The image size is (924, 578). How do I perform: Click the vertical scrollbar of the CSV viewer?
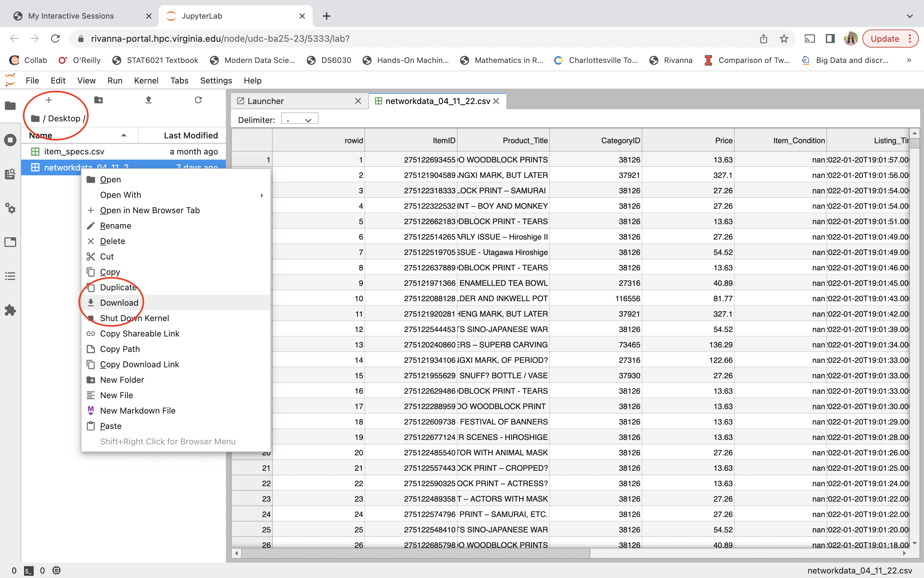[914, 143]
